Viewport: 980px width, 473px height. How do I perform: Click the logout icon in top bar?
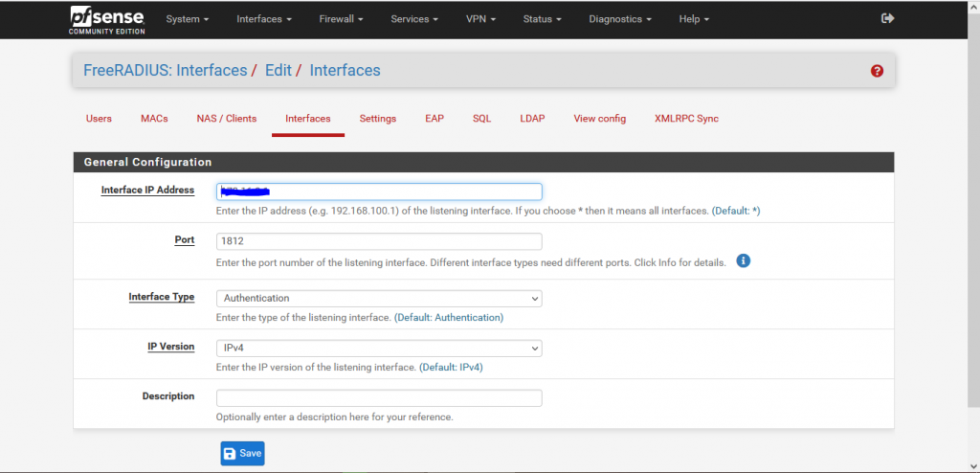[x=887, y=18]
